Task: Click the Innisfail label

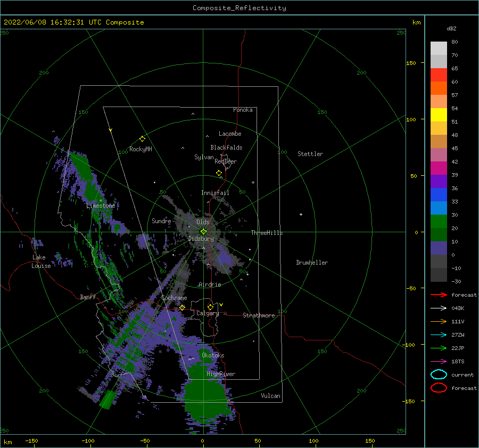Action: pos(215,193)
